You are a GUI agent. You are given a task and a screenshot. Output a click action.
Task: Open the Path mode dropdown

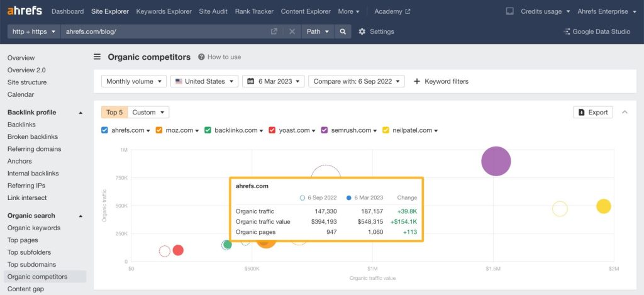(318, 31)
